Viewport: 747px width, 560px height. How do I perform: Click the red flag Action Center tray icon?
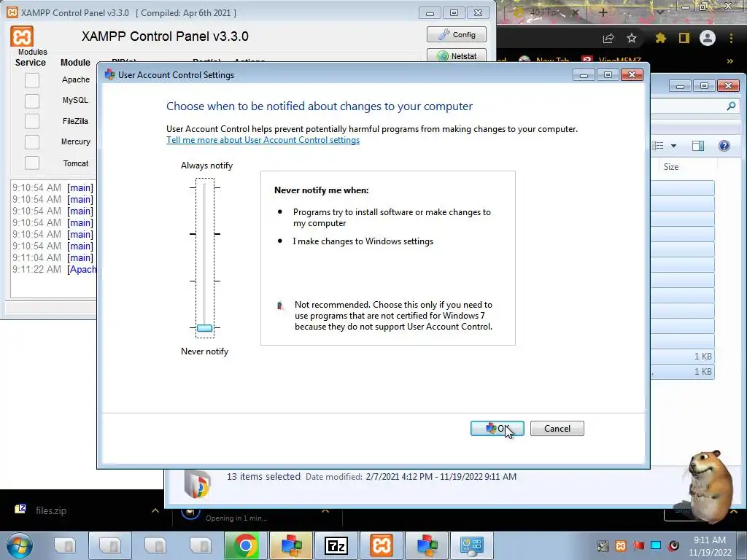[x=638, y=545]
